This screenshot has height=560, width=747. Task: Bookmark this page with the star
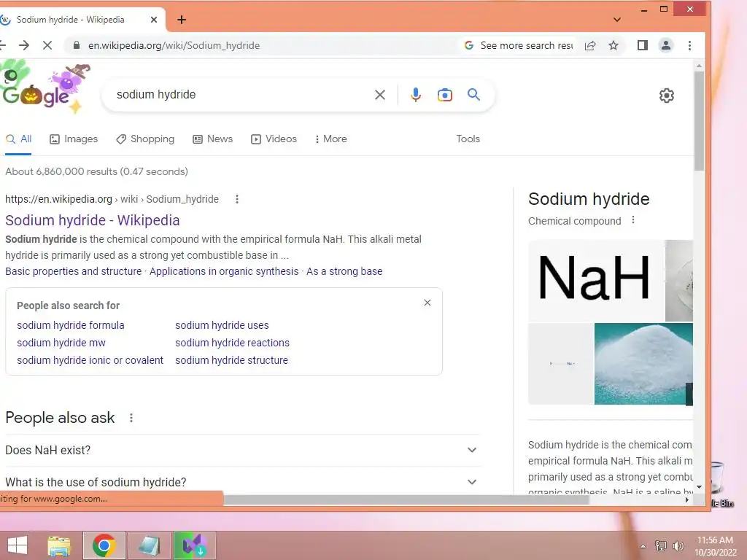point(614,45)
